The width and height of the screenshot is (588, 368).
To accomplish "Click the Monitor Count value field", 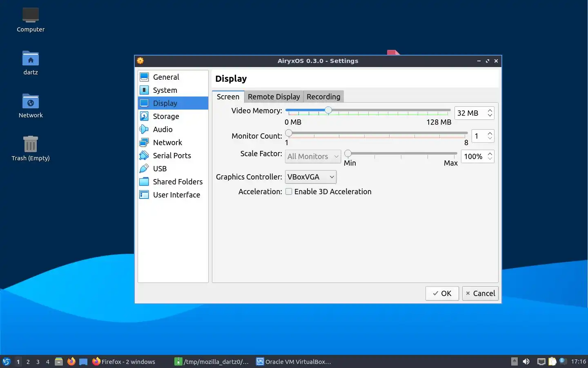I will click(x=479, y=136).
